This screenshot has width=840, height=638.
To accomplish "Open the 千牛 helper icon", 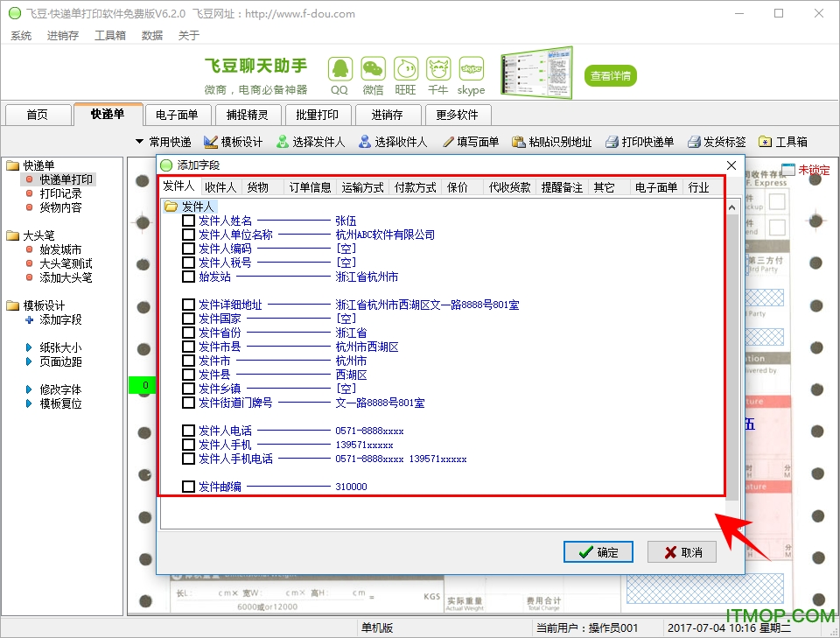I will pos(437,67).
